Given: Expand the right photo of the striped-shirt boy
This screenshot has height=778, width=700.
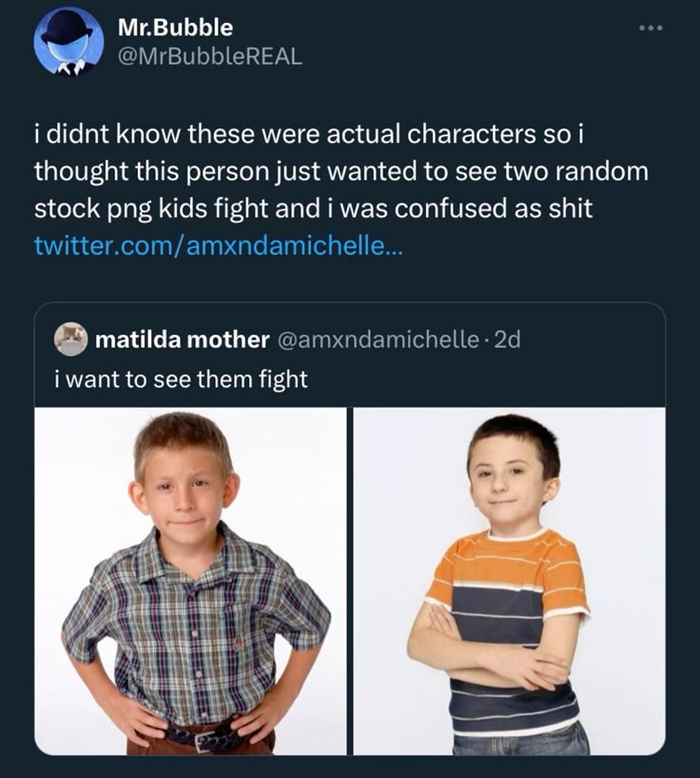Looking at the screenshot, I should pyautogui.click(x=509, y=581).
